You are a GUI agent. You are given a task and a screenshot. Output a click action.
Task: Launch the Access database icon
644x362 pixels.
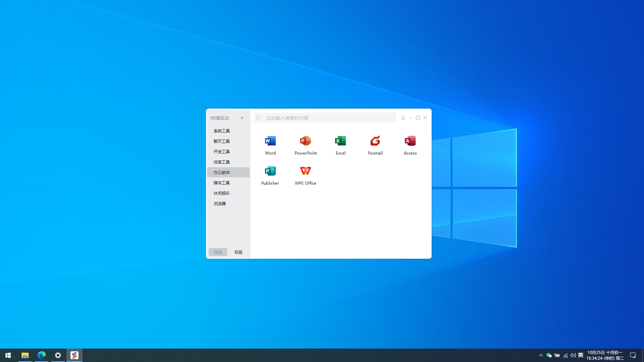(x=410, y=141)
